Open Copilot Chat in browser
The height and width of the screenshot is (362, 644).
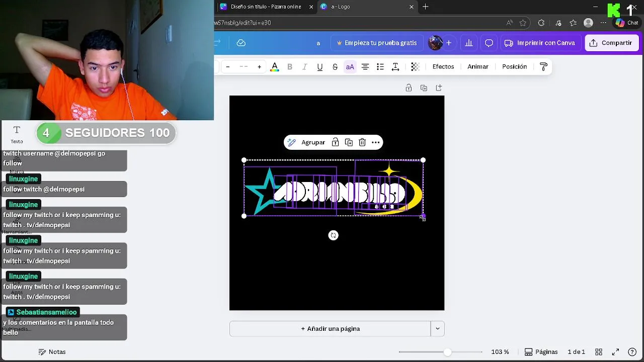[x=627, y=23]
